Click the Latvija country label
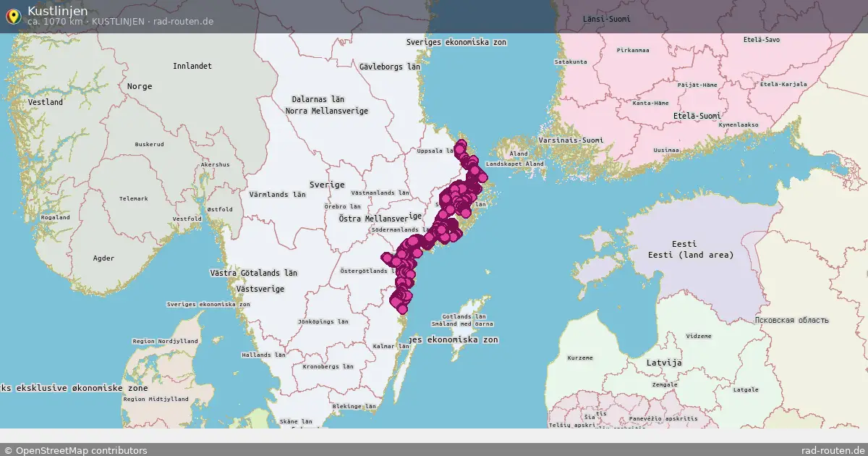Viewport: 868px width, 456px height. coord(663,362)
